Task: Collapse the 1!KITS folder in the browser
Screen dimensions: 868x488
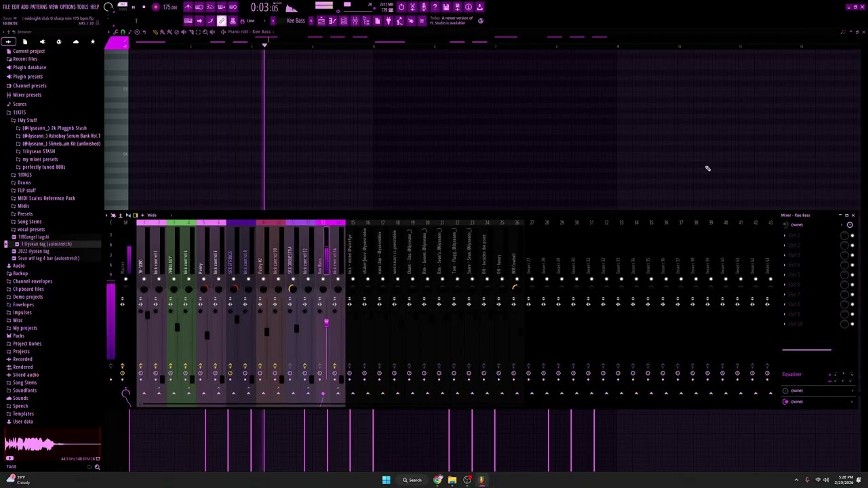Action: point(19,113)
